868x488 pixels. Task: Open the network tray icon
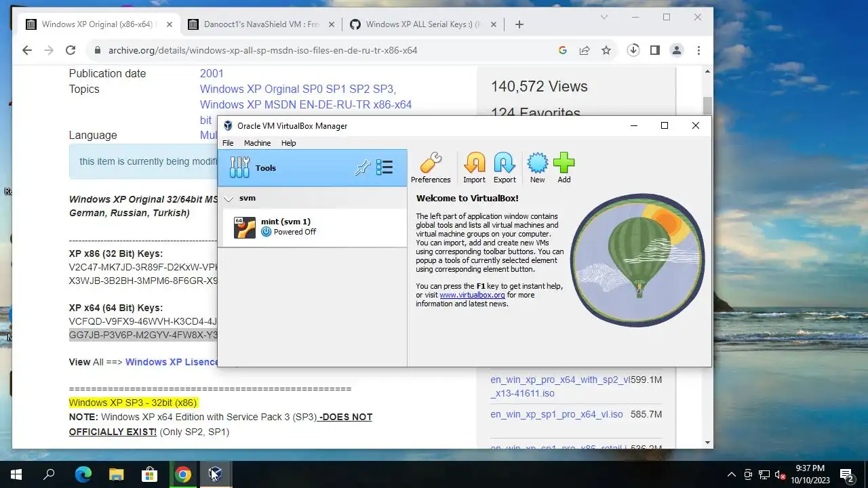(764, 474)
